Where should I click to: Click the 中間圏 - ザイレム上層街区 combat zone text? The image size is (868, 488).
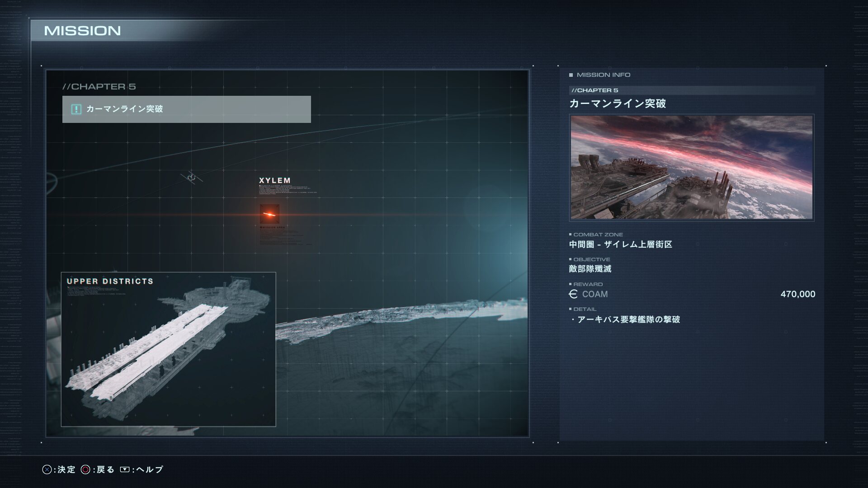(x=621, y=244)
